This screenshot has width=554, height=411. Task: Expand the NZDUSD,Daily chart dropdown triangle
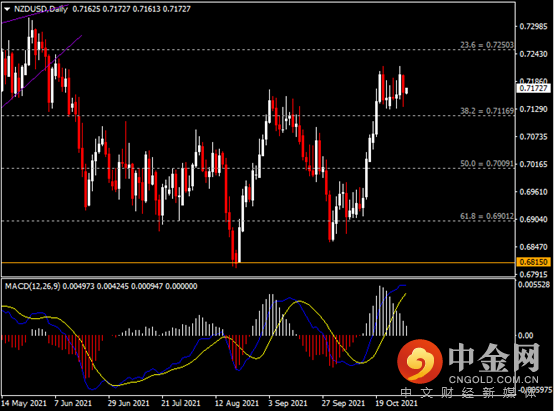click(7, 10)
